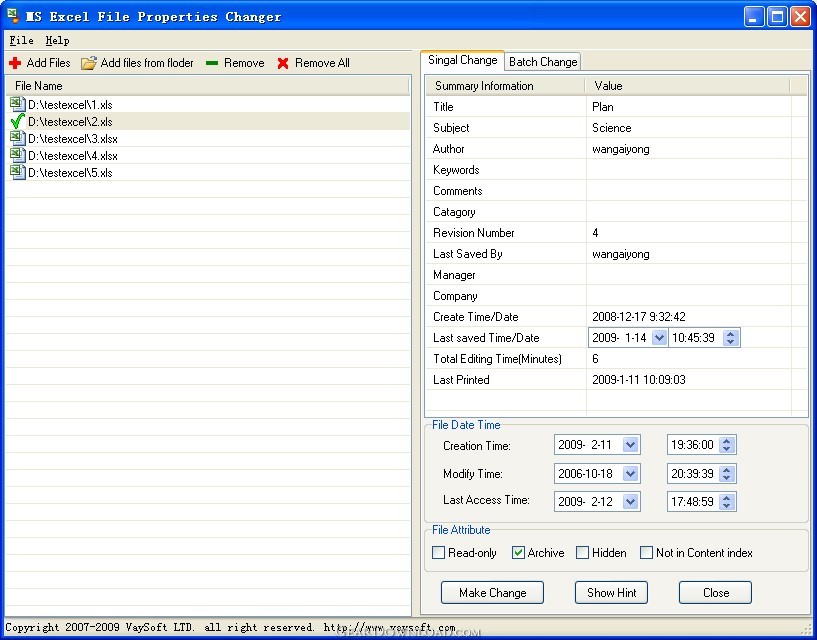Open the File menu
The image size is (817, 640).
(21, 41)
